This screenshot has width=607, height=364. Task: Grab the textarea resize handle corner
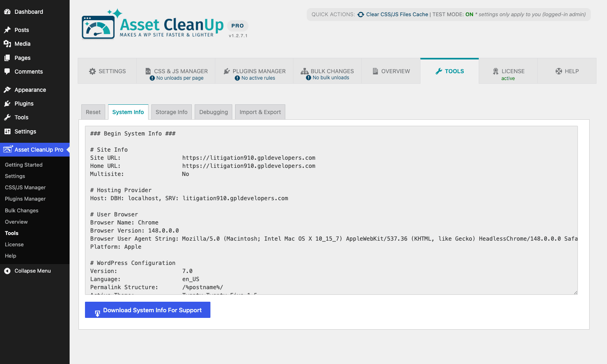pyautogui.click(x=575, y=292)
